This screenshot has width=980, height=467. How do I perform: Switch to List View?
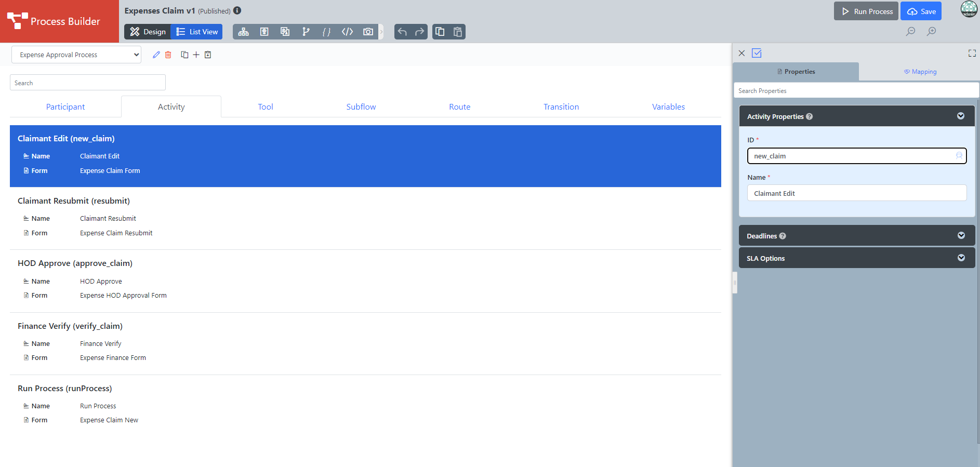pos(197,32)
